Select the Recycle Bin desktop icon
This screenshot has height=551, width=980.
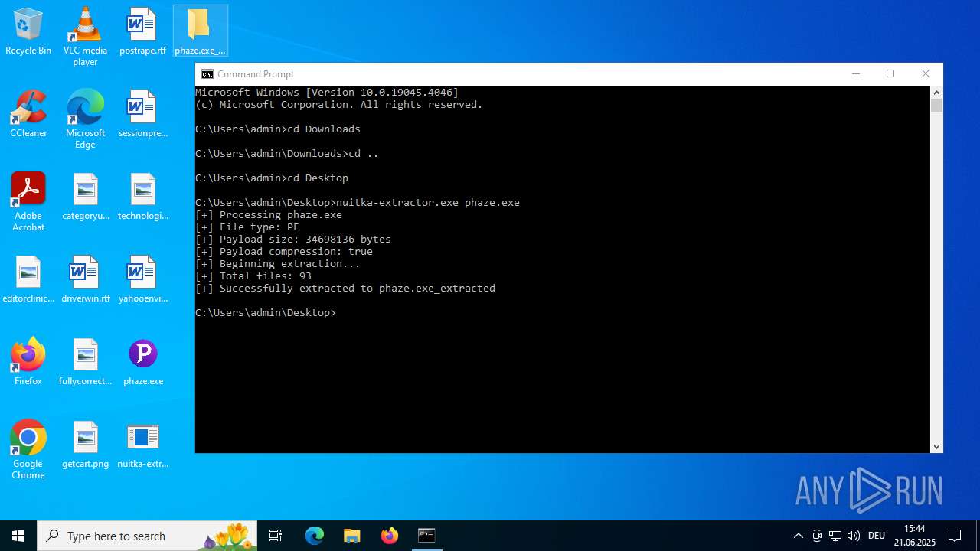pyautogui.click(x=28, y=32)
